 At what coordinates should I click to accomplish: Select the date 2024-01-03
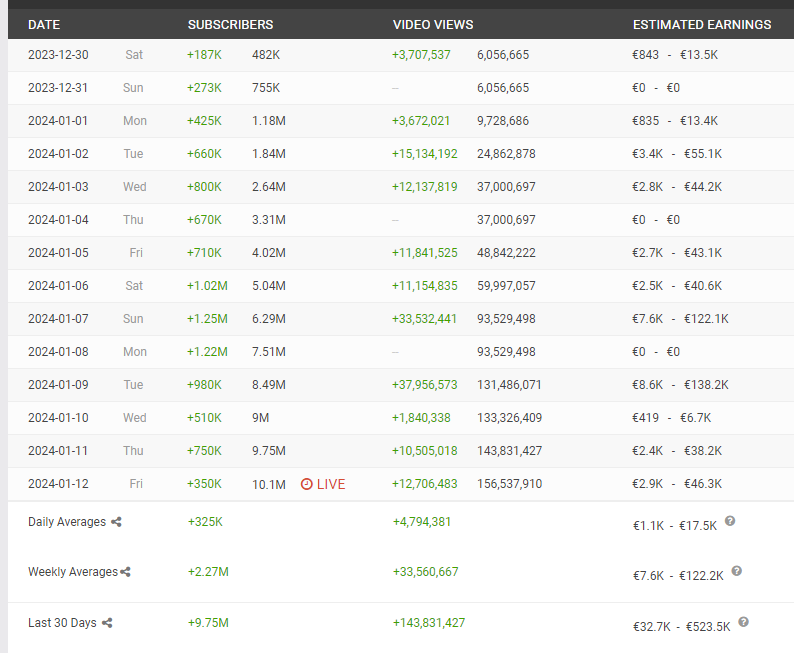58,186
